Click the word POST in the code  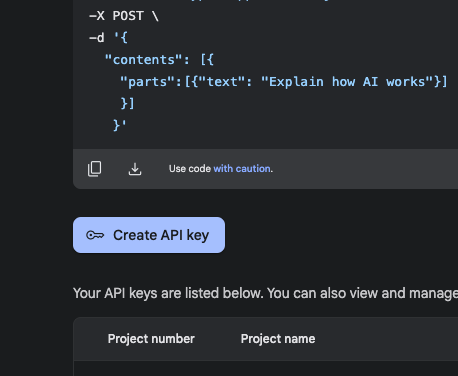point(128,16)
